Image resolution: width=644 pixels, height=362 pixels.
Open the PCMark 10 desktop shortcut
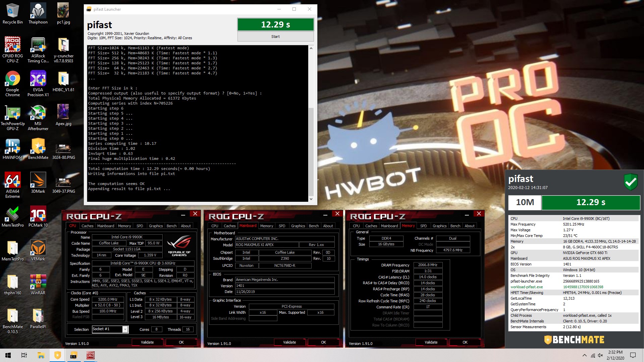tap(38, 217)
